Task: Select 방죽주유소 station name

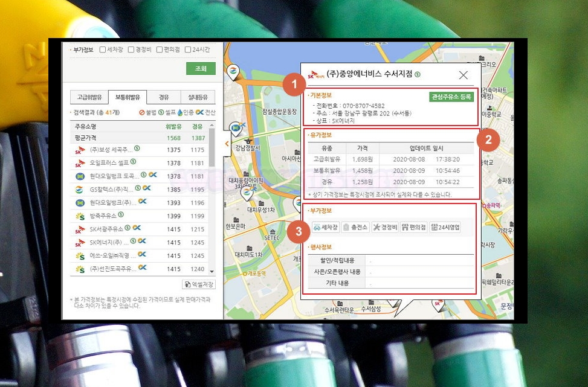Action: (103, 216)
